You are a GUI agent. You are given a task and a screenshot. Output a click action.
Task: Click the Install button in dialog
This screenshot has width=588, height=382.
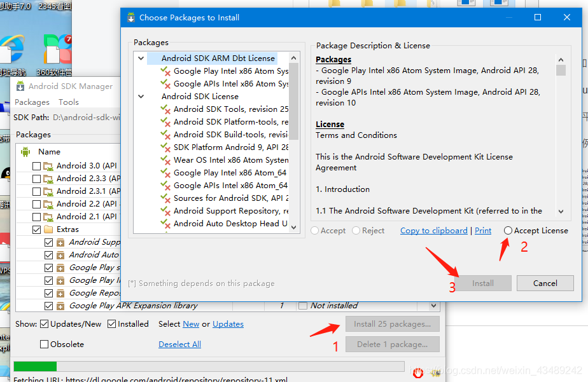tap(483, 283)
